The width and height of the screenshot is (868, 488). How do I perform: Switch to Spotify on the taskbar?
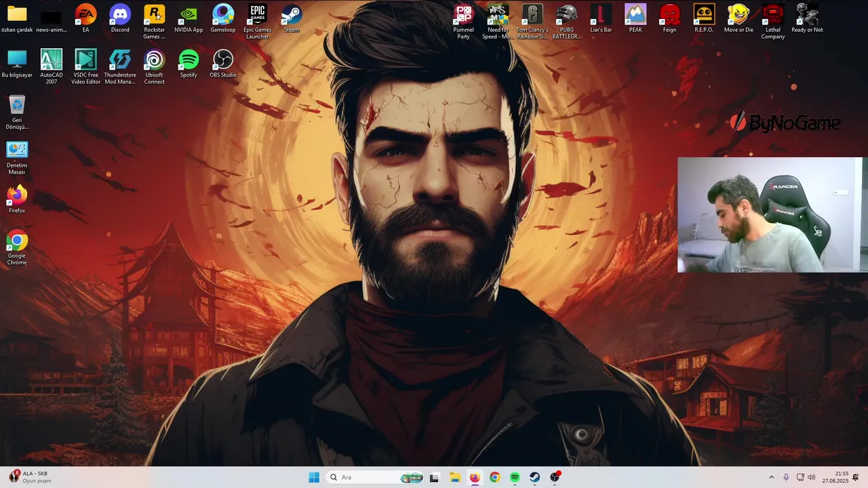point(515,477)
